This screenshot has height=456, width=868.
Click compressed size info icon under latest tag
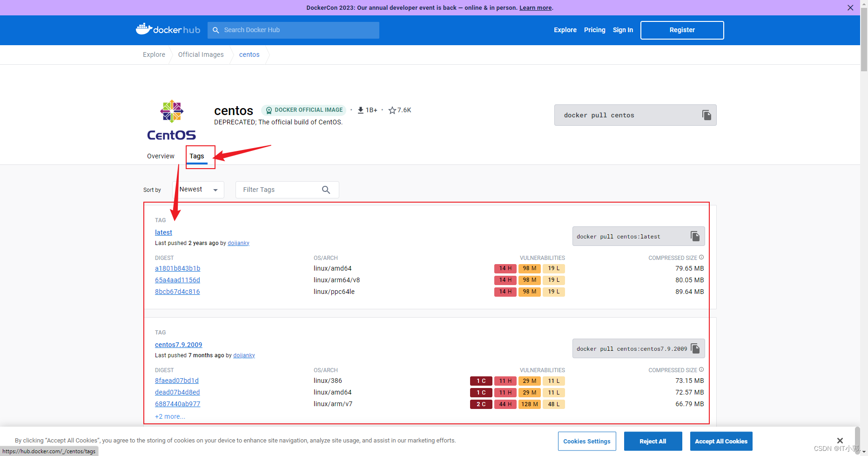click(701, 257)
